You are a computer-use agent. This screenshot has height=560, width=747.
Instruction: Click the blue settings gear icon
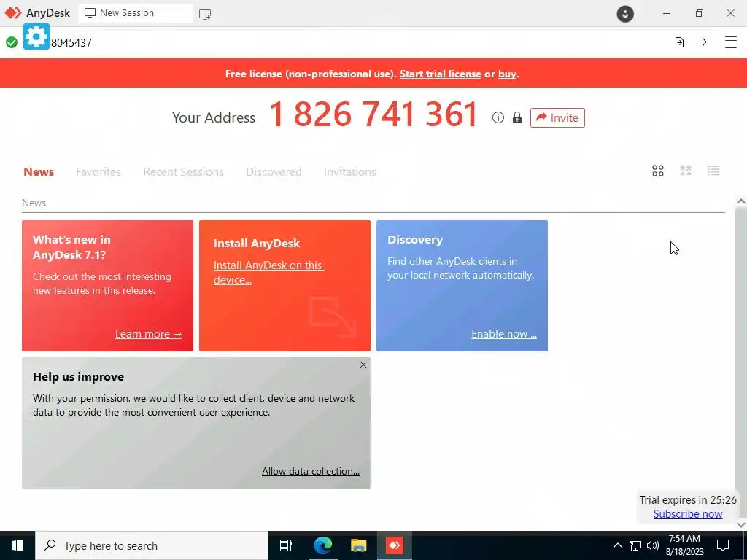click(x=36, y=36)
